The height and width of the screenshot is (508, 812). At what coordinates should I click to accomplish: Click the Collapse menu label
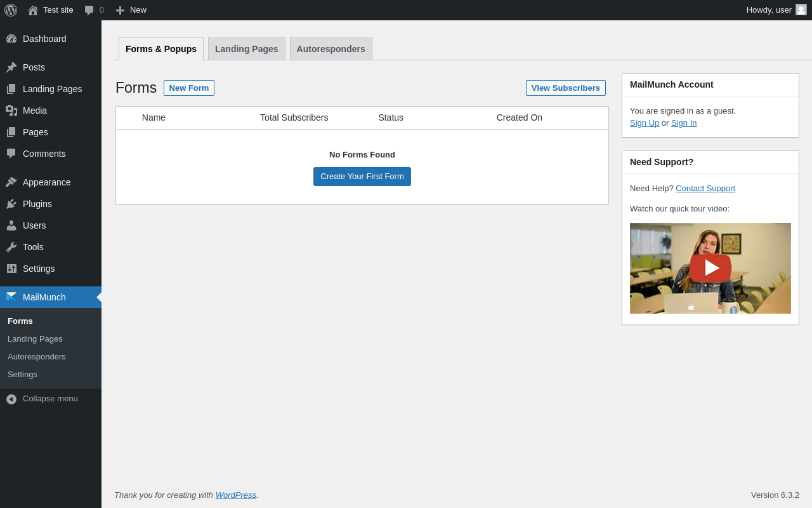tap(50, 399)
